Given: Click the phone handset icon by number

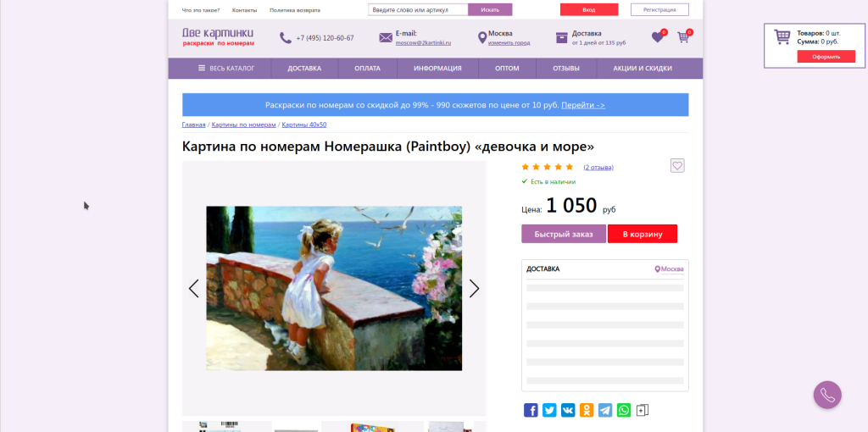Looking at the screenshot, I should pyautogui.click(x=286, y=38).
